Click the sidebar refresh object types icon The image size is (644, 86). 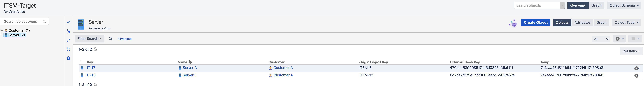point(68,49)
